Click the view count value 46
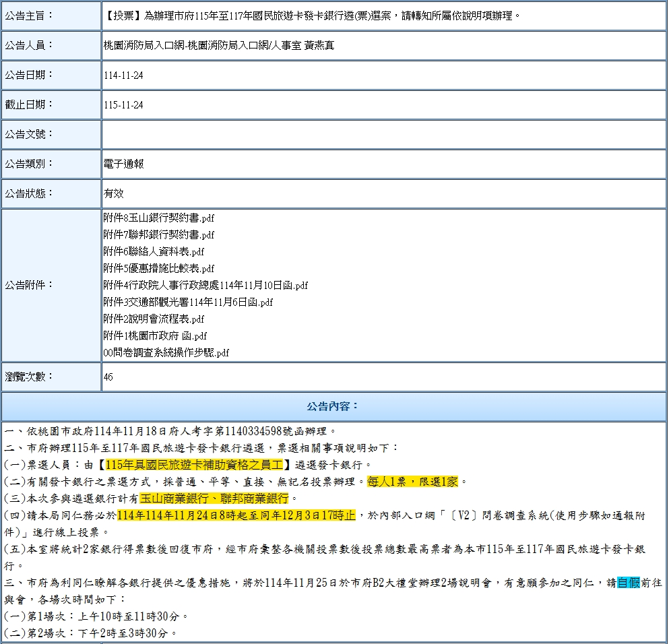This screenshot has width=669, height=644. (x=108, y=377)
